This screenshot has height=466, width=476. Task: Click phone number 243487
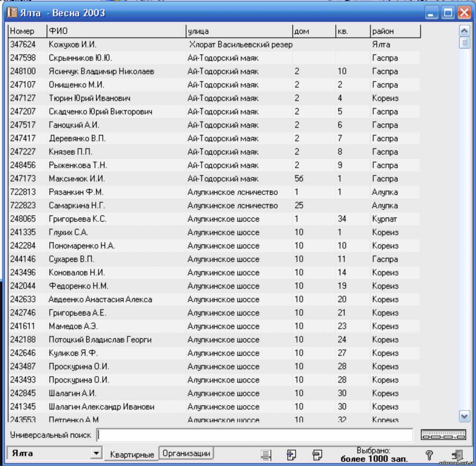pos(23,366)
